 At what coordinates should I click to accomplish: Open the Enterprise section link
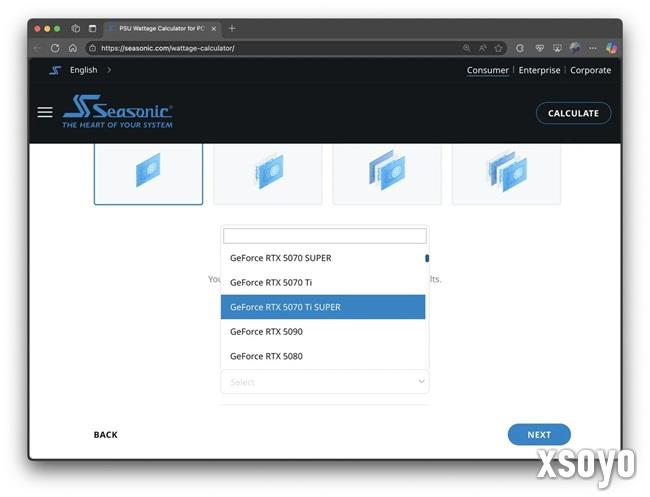pos(539,70)
